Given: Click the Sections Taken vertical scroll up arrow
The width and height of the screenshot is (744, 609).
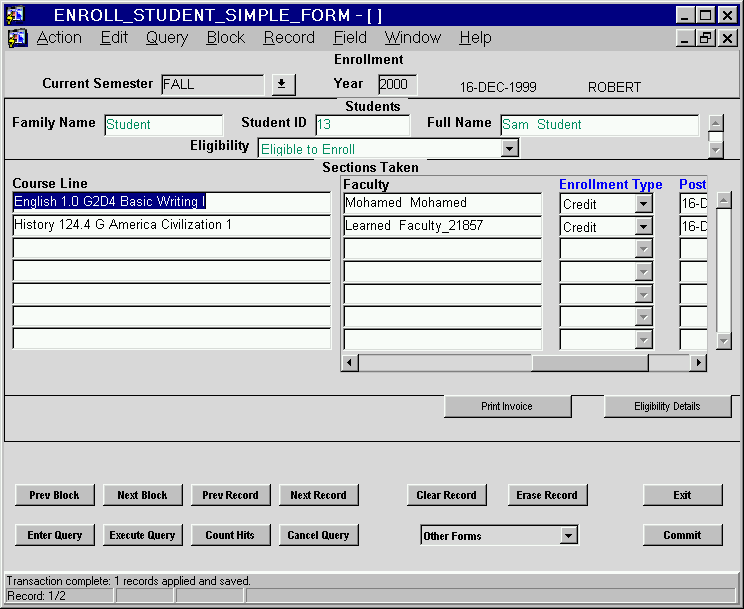Looking at the screenshot, I should [x=724, y=200].
